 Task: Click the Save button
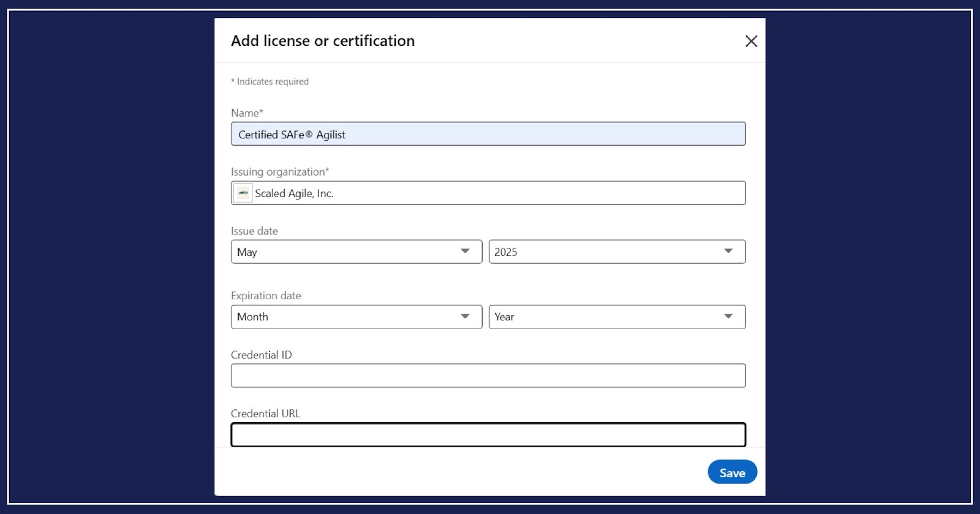[733, 472]
